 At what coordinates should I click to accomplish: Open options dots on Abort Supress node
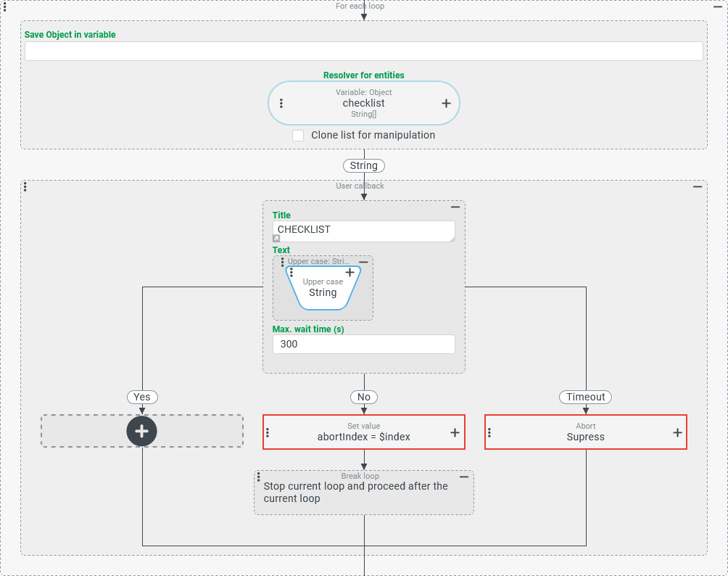tap(489, 432)
